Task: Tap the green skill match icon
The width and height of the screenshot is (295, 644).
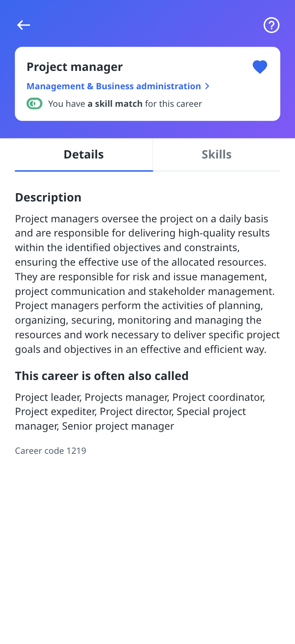Action: pyautogui.click(x=35, y=103)
